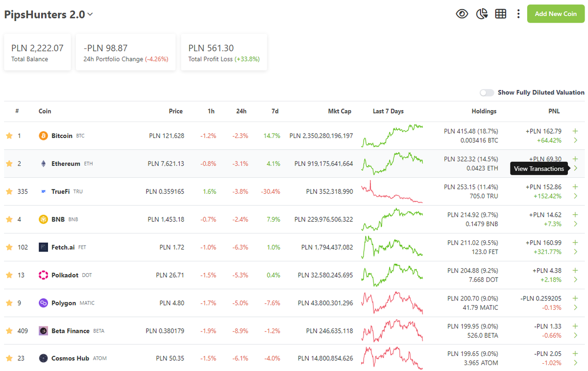
Task: Sort table by Mkt Cap column header
Action: tap(340, 111)
